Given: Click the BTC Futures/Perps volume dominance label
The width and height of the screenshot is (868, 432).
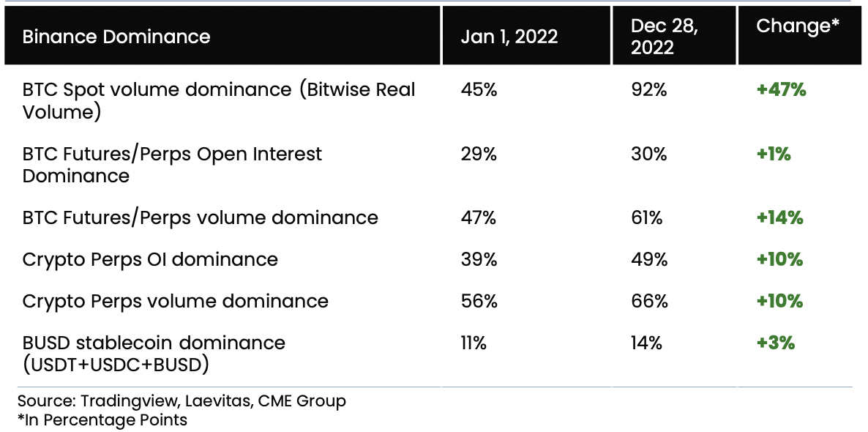Looking at the screenshot, I should click(x=201, y=217).
